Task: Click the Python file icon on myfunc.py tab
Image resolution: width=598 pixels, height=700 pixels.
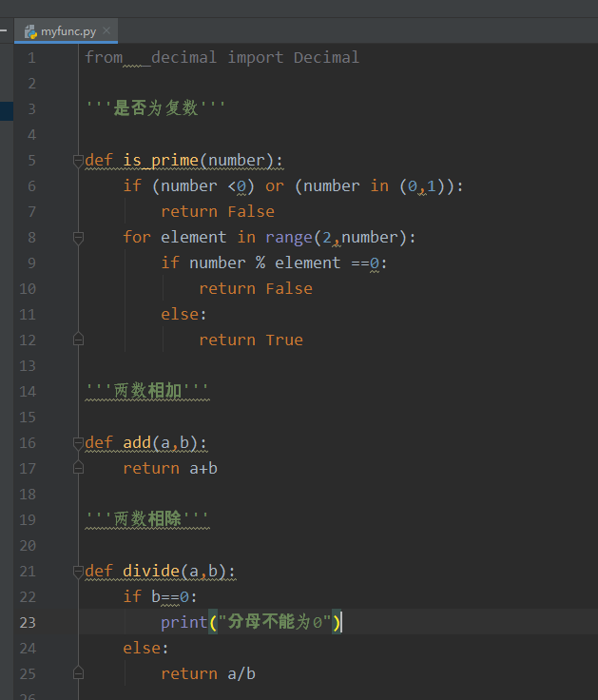Action: 30,31
